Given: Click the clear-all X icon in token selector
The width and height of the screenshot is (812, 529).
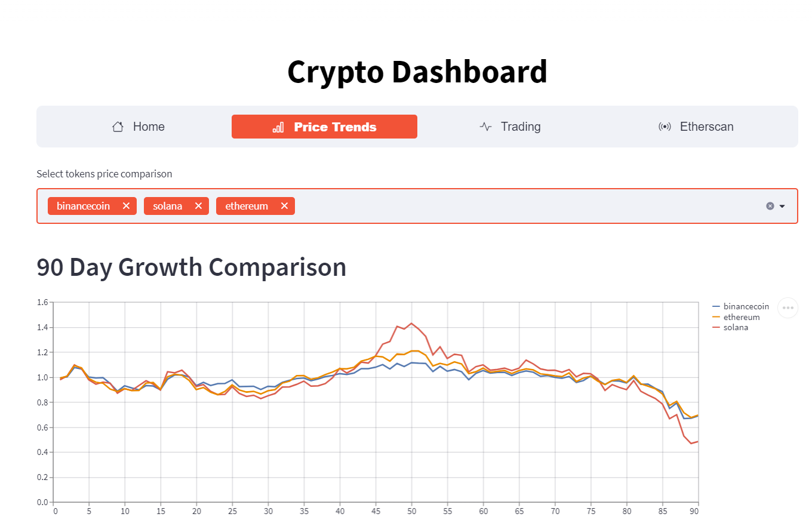Looking at the screenshot, I should click(770, 206).
